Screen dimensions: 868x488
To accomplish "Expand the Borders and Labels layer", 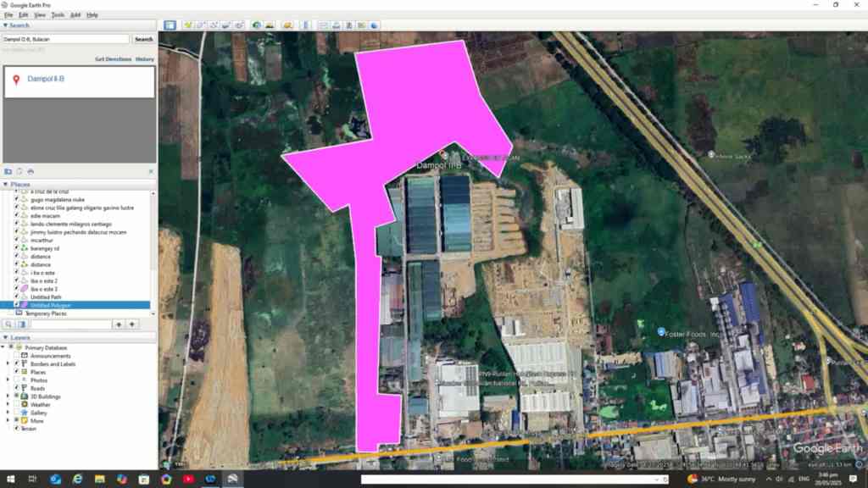I will [x=8, y=363].
